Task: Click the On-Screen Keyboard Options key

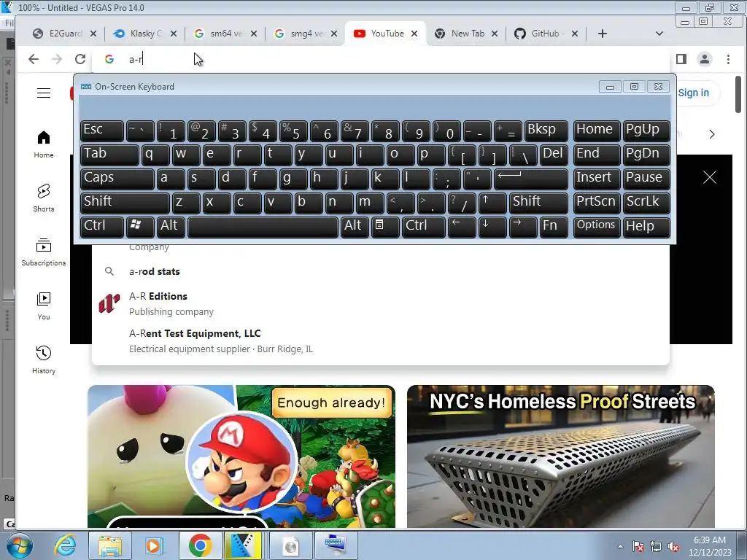Action: pos(597,227)
